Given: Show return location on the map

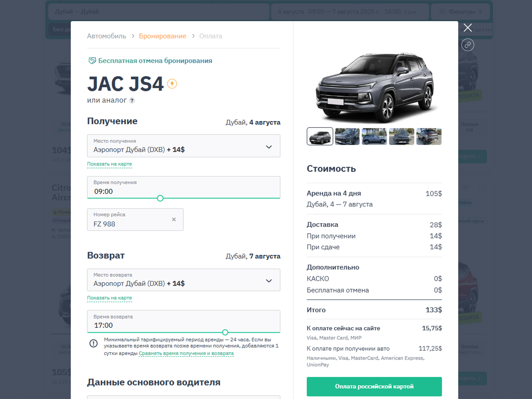Looking at the screenshot, I should (109, 298).
